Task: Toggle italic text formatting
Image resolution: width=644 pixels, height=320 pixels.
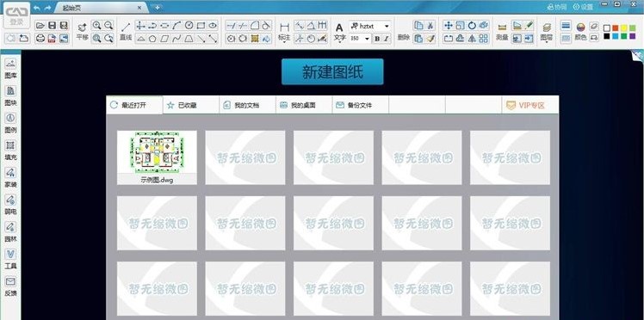Action: pos(387,39)
